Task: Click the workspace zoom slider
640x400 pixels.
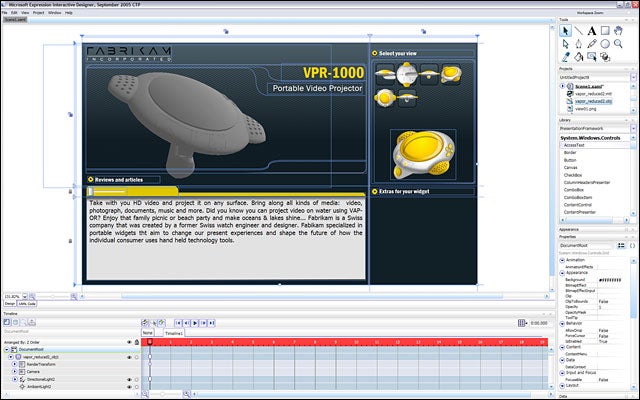Action: (53, 297)
